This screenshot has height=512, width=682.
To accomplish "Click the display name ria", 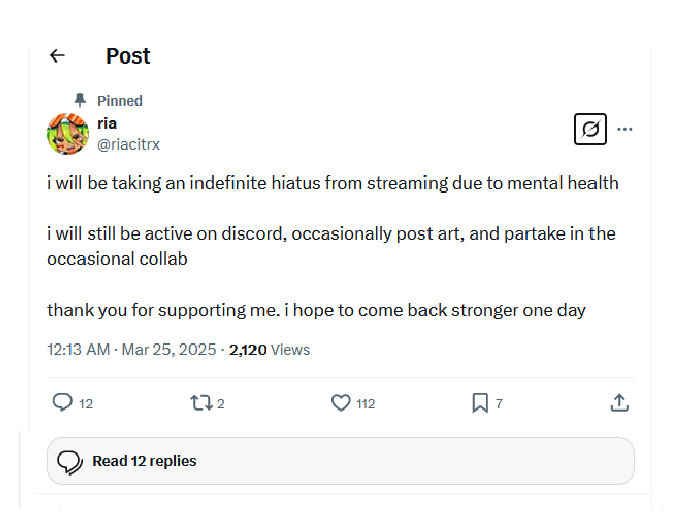I will pos(107,123).
